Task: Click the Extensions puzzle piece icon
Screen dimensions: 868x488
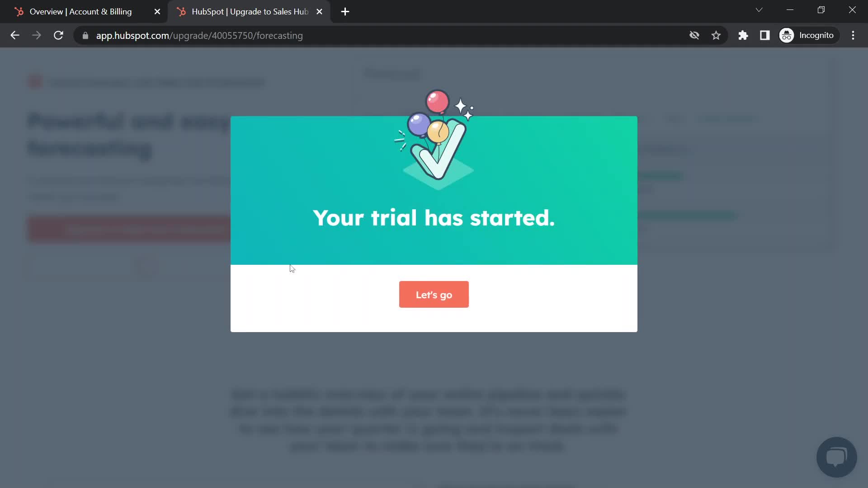Action: click(743, 35)
